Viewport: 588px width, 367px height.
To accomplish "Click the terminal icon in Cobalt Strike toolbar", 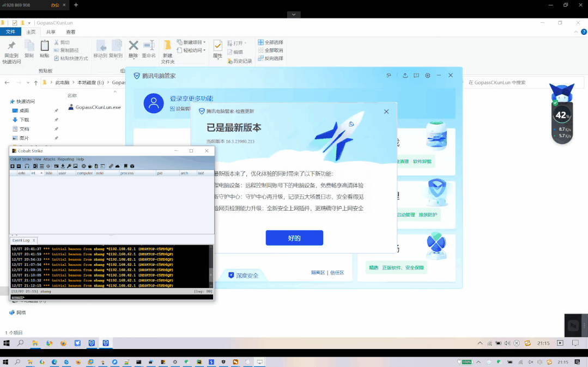I will 103,166.
